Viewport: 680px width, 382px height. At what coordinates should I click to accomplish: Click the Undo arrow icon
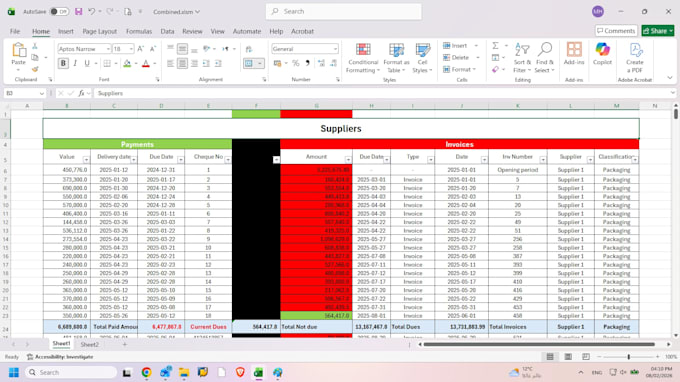[x=92, y=12]
